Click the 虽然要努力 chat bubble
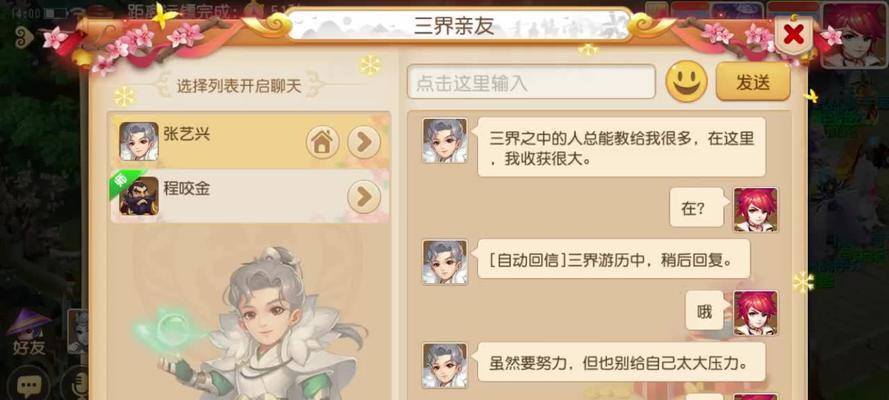 coord(621,361)
